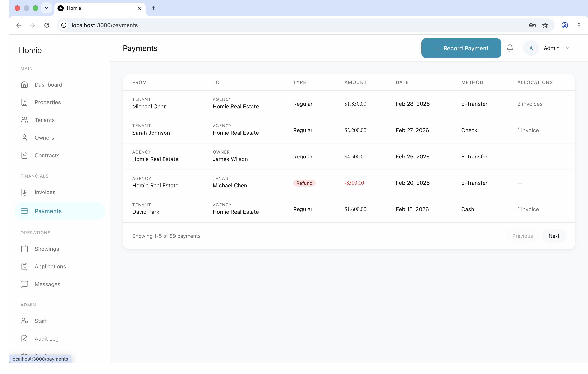Click the 2 invoices allocation

coord(530,104)
